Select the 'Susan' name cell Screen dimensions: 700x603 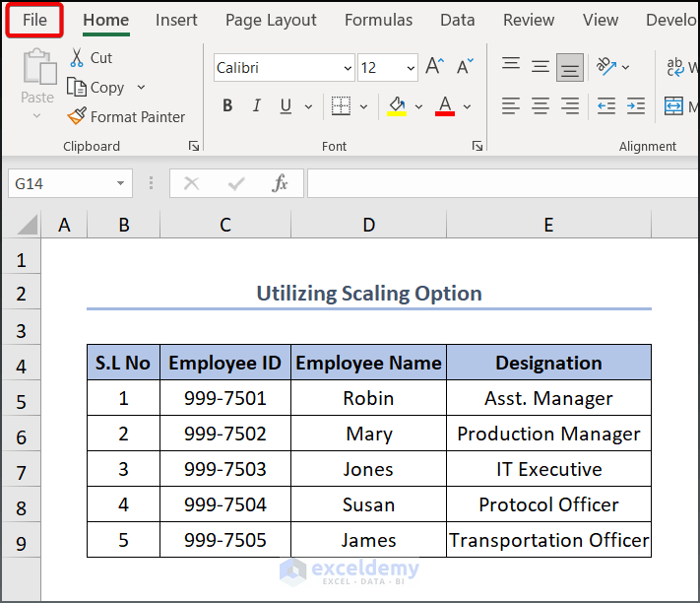369,504
